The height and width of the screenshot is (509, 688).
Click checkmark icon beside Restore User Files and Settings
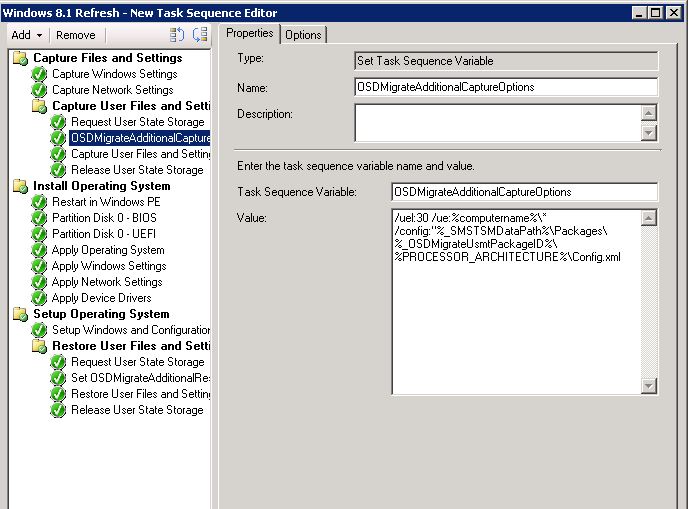[x=58, y=394]
